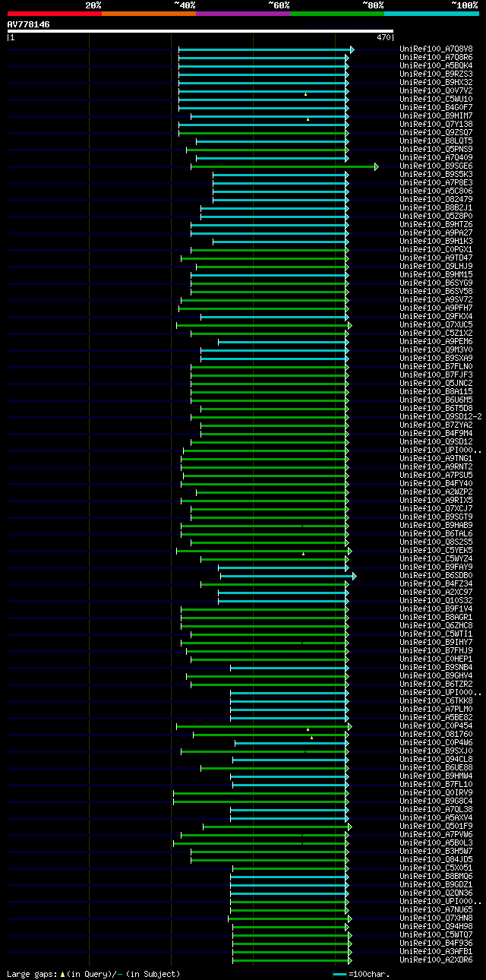
Task: Select label UniRef100_B9HAB9
Action: [436, 526]
